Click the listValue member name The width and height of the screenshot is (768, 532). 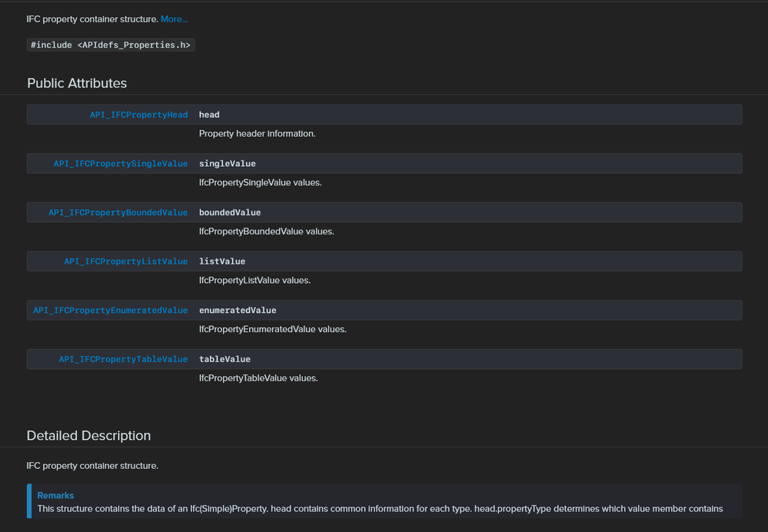coord(222,261)
